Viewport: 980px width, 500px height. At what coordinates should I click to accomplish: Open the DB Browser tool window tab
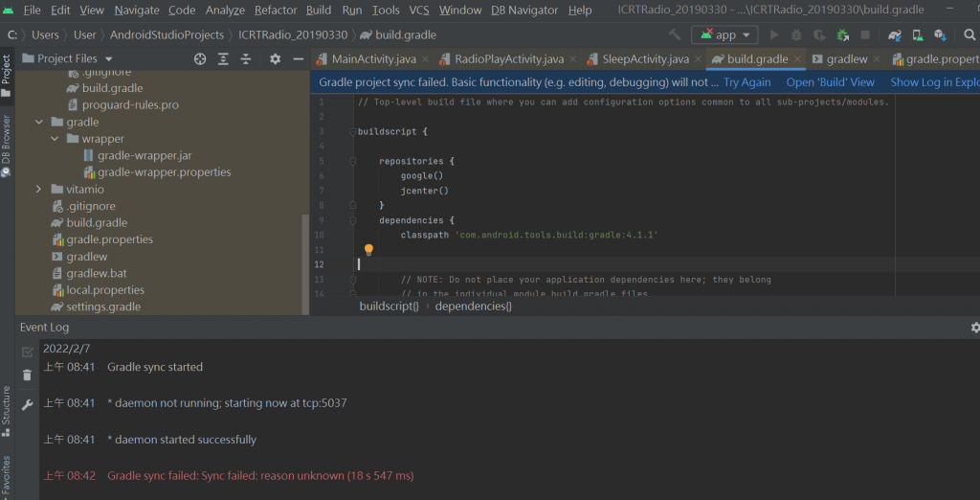7,146
